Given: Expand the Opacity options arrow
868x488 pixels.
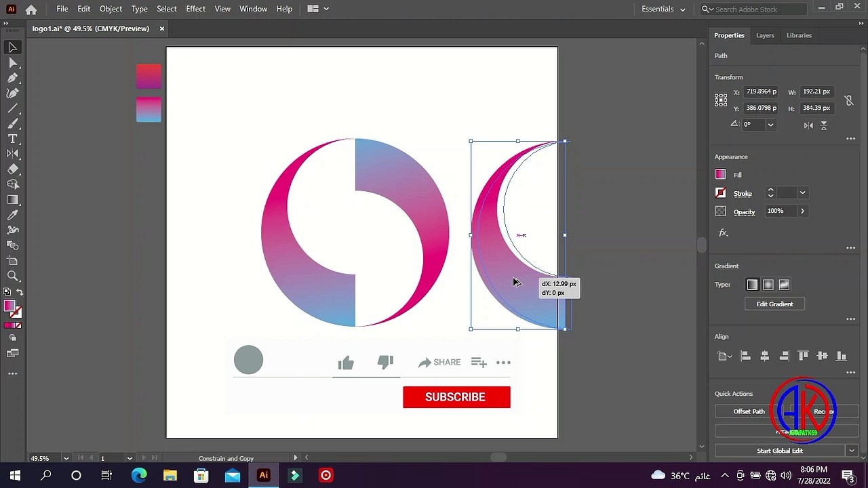Looking at the screenshot, I should click(802, 211).
